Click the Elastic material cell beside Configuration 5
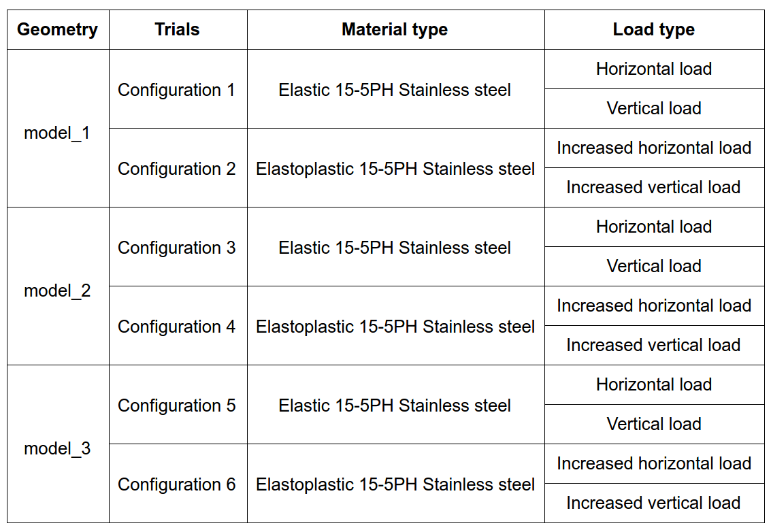Screen dimensions: 771x532 click(x=395, y=405)
